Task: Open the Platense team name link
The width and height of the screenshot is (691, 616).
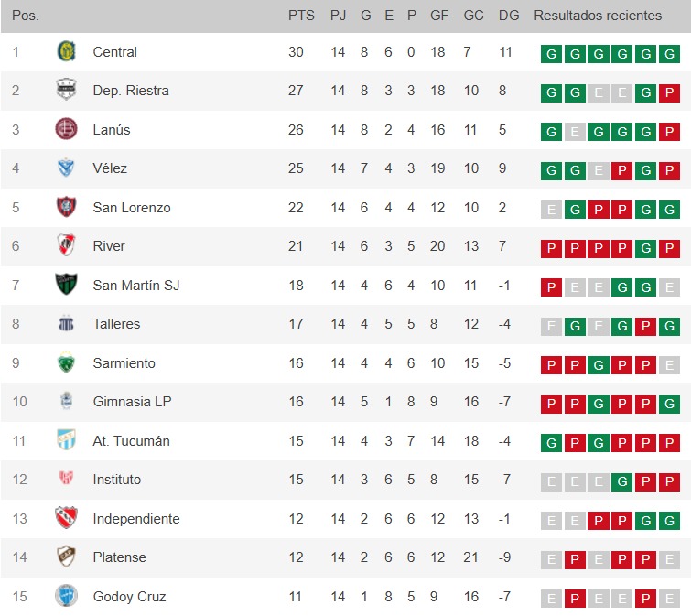Action: [119, 557]
